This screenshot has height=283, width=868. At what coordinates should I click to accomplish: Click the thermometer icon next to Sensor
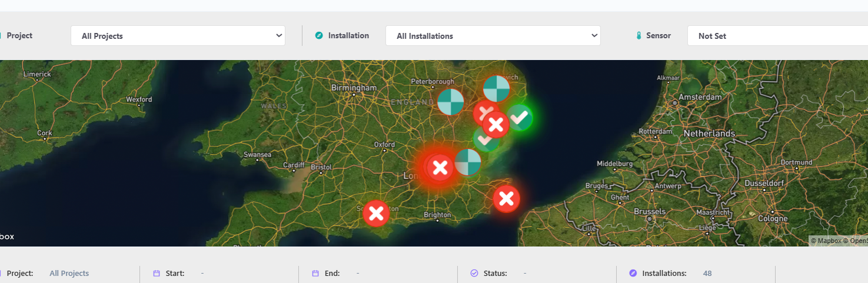[x=638, y=36]
